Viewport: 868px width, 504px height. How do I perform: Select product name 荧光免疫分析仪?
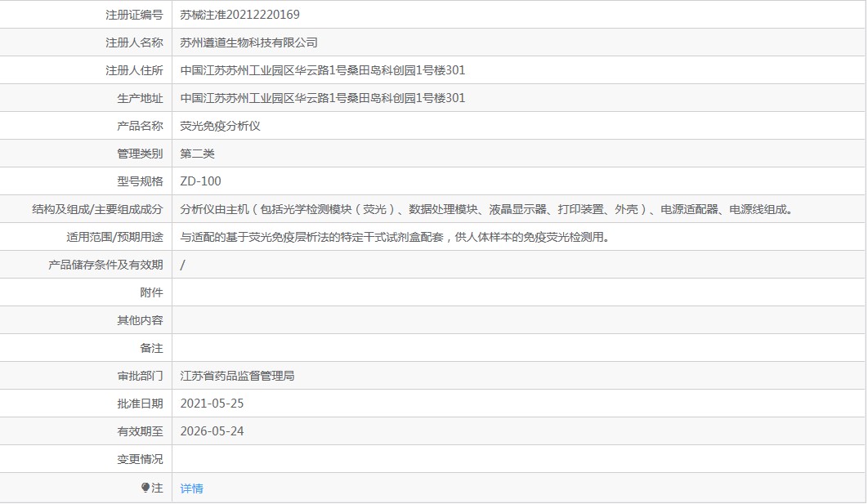tap(220, 126)
